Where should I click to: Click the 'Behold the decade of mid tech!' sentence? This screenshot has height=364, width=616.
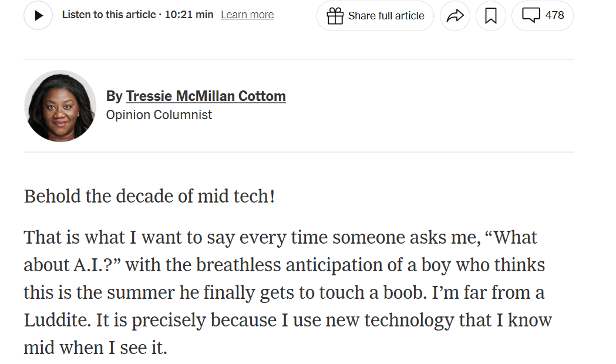(x=149, y=196)
